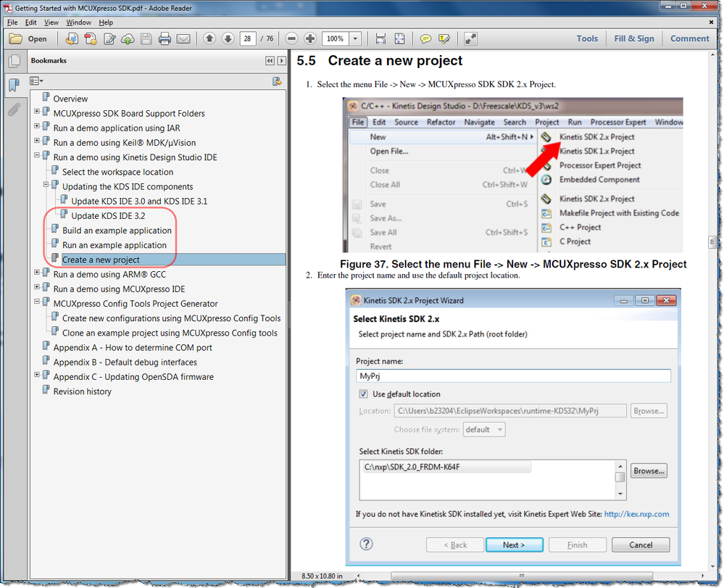This screenshot has width=724, height=588.
Task: Open the Help menu
Action: (106, 22)
